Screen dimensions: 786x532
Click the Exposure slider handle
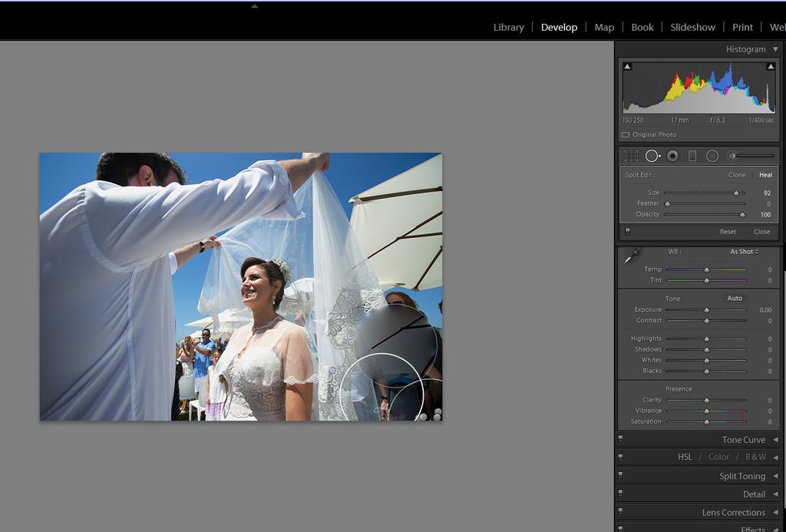click(706, 310)
